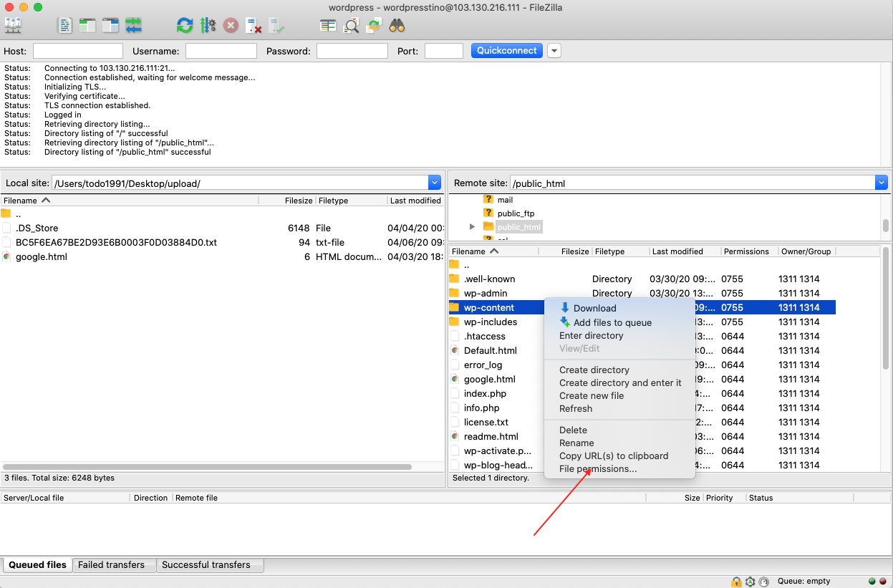Click the red activity indicator light
Viewport: 893px width, 588px height.
pos(882,582)
